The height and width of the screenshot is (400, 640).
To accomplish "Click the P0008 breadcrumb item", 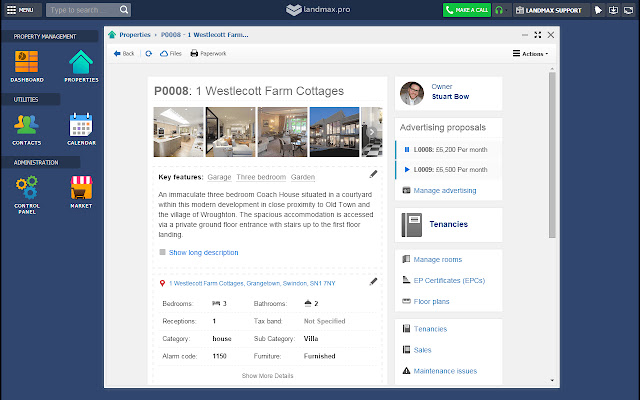I will pos(204,35).
